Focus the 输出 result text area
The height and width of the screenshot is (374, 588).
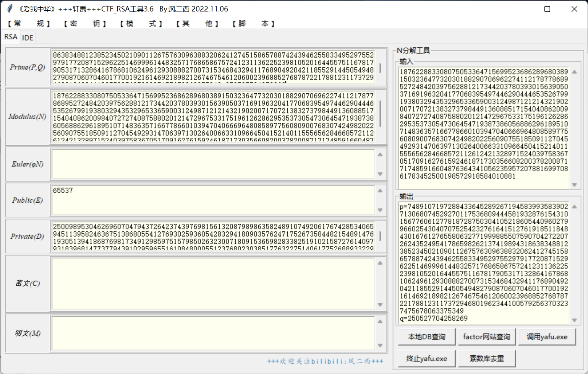point(484,263)
